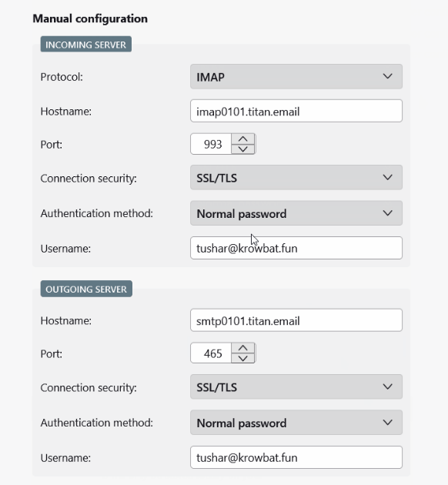This screenshot has height=485, width=448.
Task: Click the incoming port 993 number box
Action: coord(211,144)
